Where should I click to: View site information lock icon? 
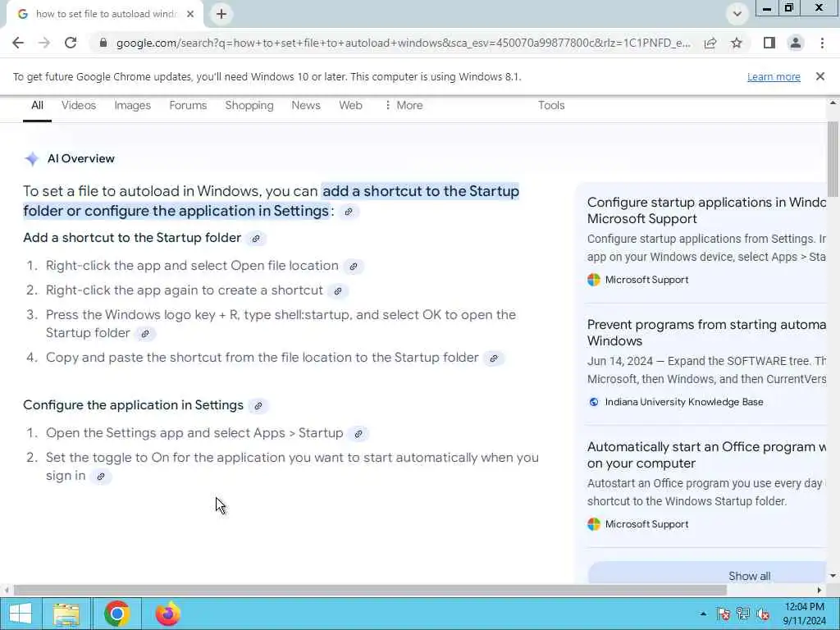pos(103,43)
